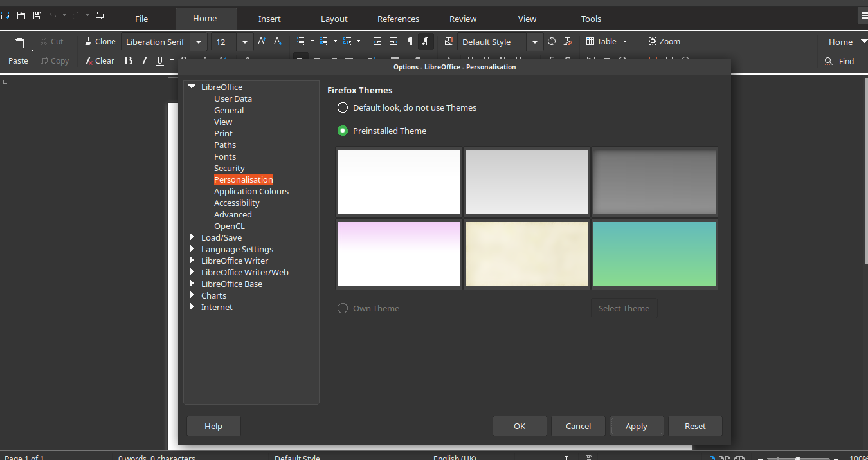Click the Open folder icon
Image resolution: width=868 pixels, height=460 pixels.
(x=21, y=15)
